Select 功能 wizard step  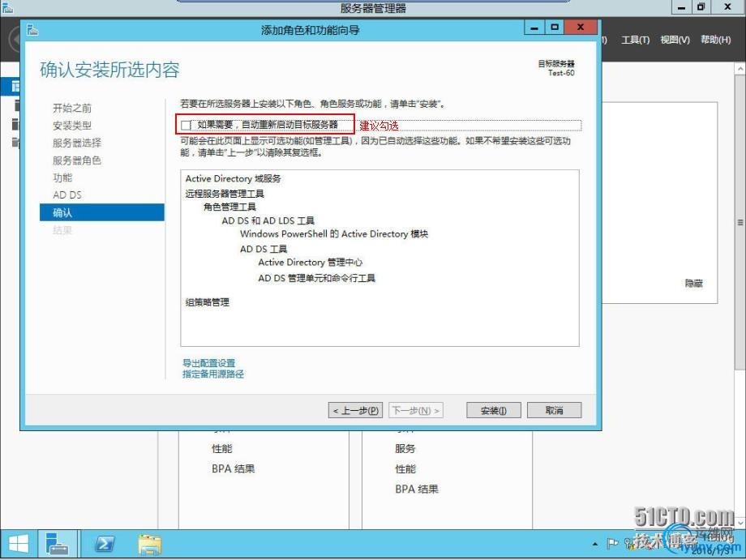(x=62, y=177)
